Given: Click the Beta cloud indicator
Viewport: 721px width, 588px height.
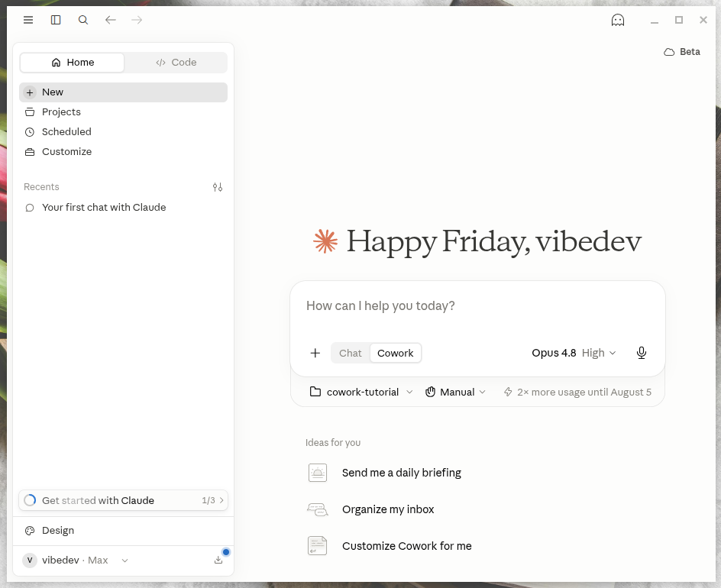Looking at the screenshot, I should 682,52.
